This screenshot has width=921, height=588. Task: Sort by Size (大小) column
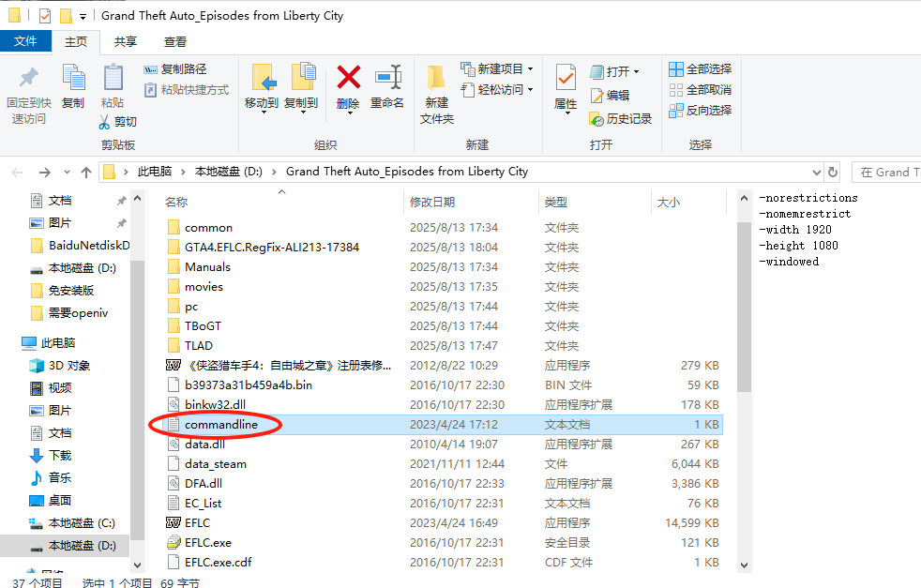click(669, 202)
